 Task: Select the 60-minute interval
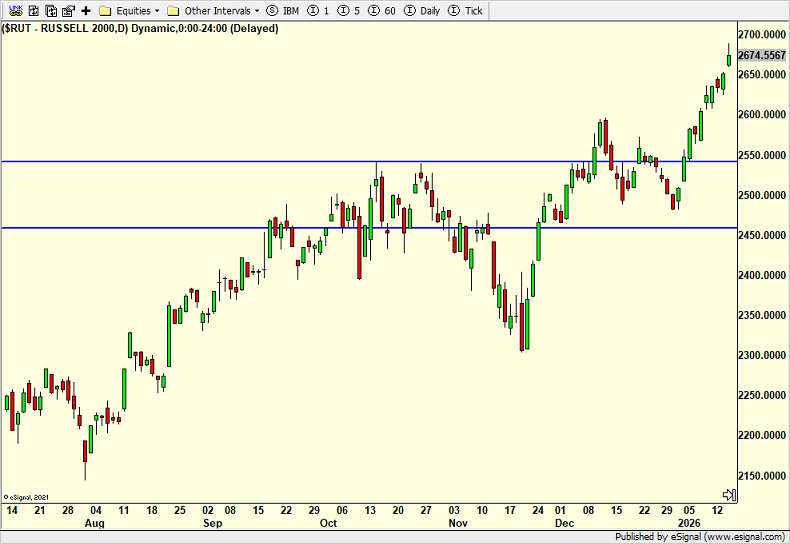[x=383, y=10]
